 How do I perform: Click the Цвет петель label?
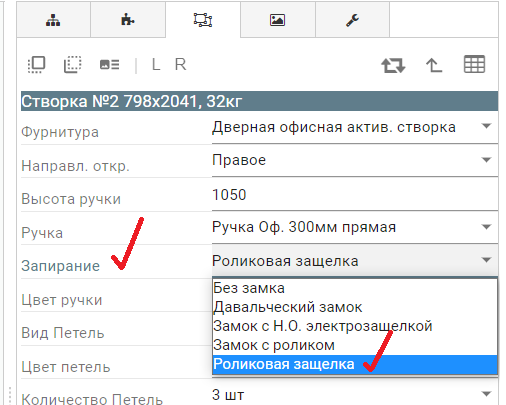click(66, 367)
